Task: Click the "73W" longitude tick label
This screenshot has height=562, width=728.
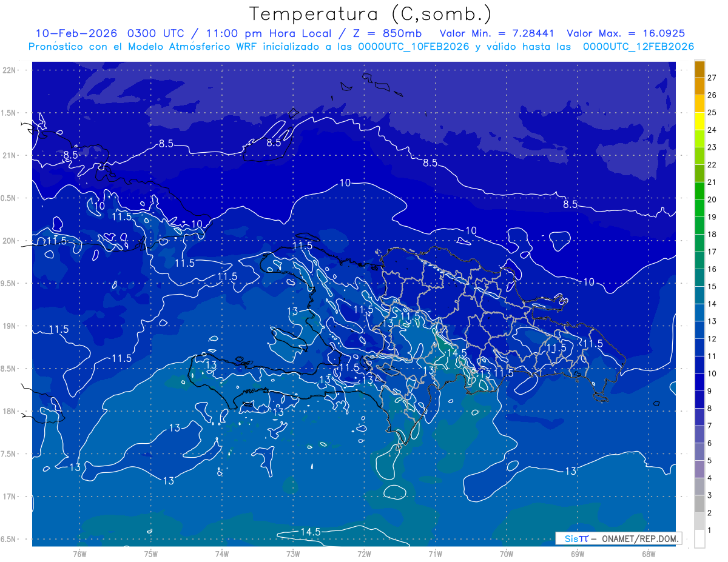Action: tap(293, 554)
